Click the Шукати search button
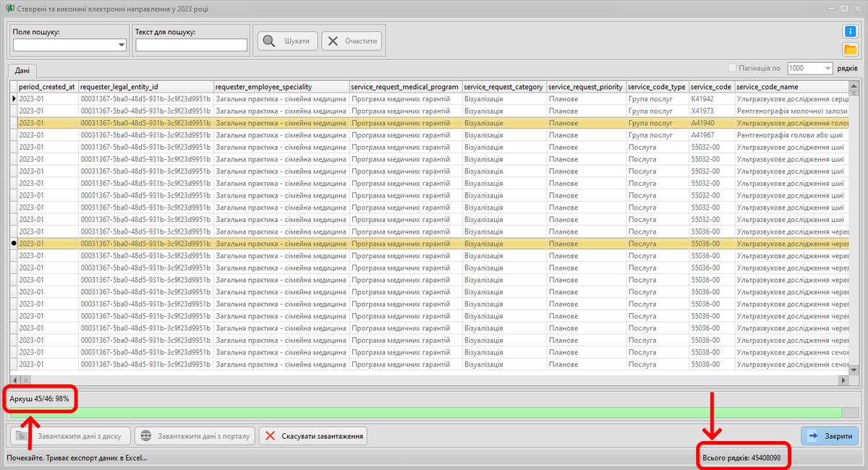This screenshot has height=470, width=868. coord(287,41)
